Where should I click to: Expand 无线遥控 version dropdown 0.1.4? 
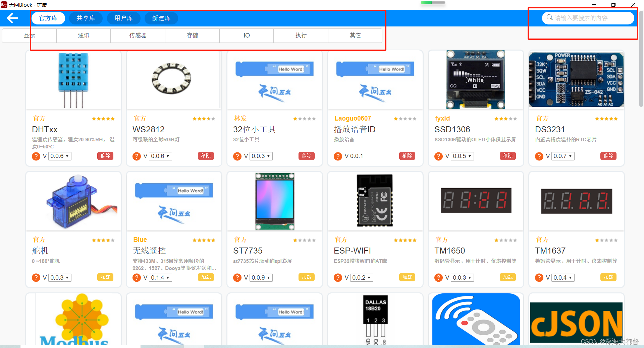[x=161, y=278]
